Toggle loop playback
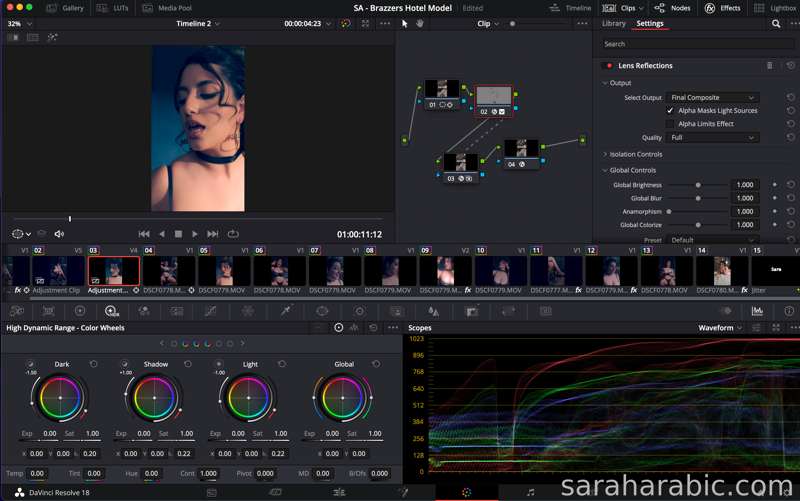Viewport: 800px width, 501px height. (233, 234)
